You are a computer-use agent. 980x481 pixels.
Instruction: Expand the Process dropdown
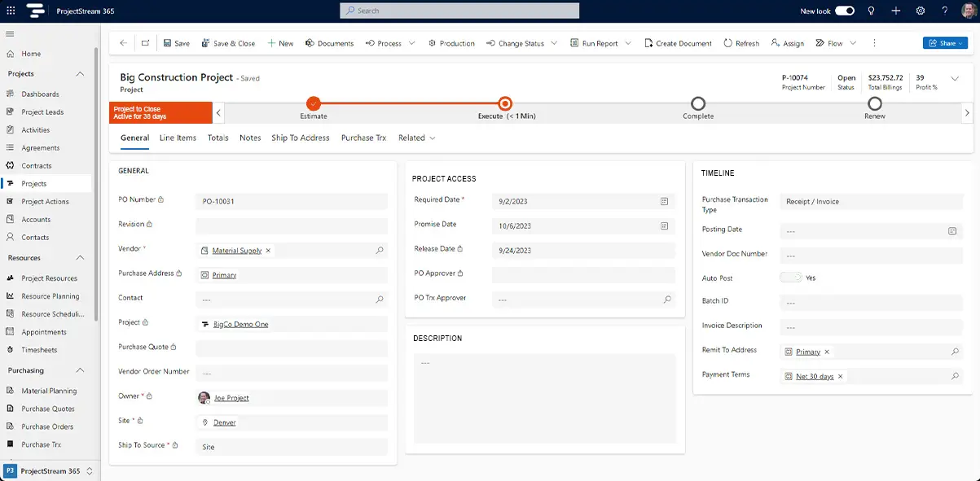point(411,43)
